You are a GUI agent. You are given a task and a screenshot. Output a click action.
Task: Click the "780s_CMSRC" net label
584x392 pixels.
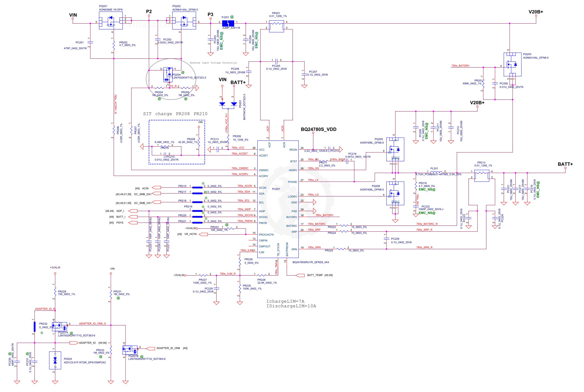click(240, 168)
